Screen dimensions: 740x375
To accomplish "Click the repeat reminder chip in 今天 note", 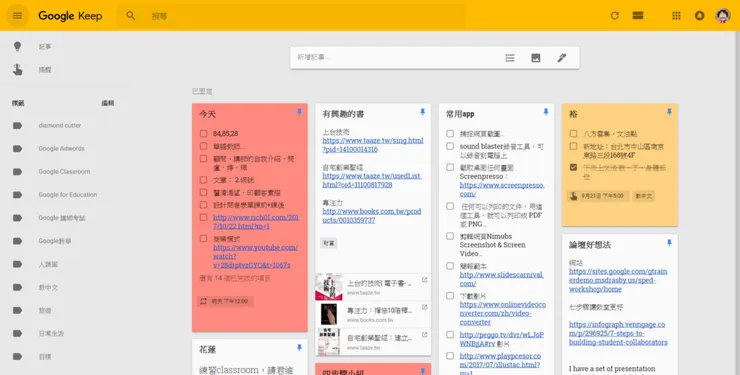I will (225, 301).
